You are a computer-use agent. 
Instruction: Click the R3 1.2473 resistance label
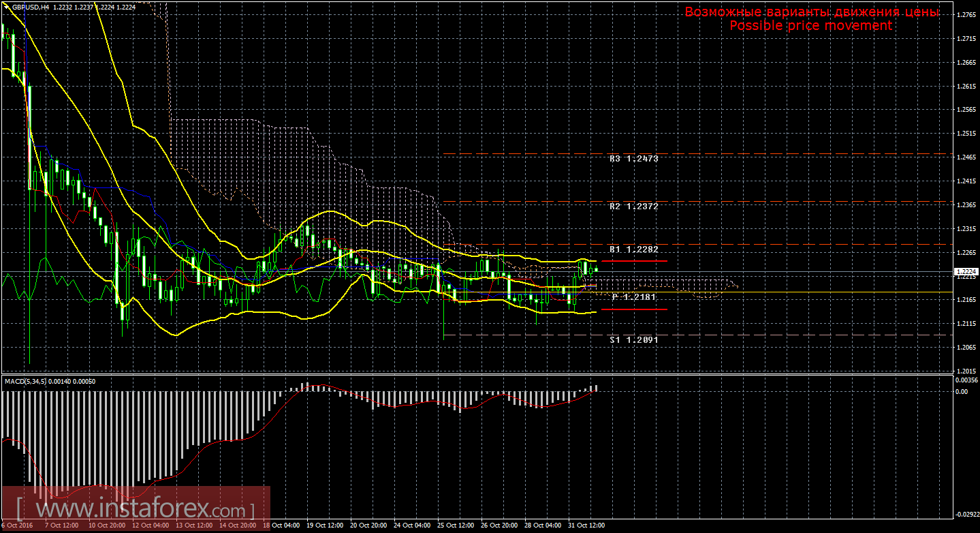pos(633,158)
